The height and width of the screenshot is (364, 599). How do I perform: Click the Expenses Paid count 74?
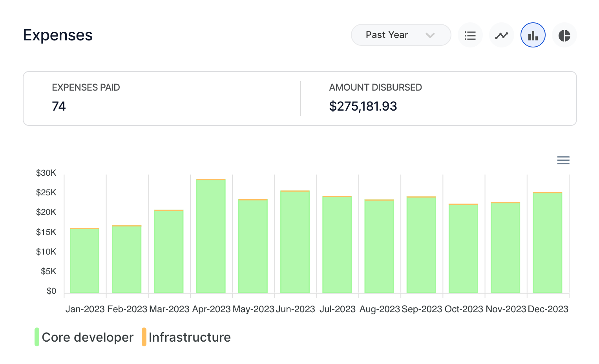[59, 106]
